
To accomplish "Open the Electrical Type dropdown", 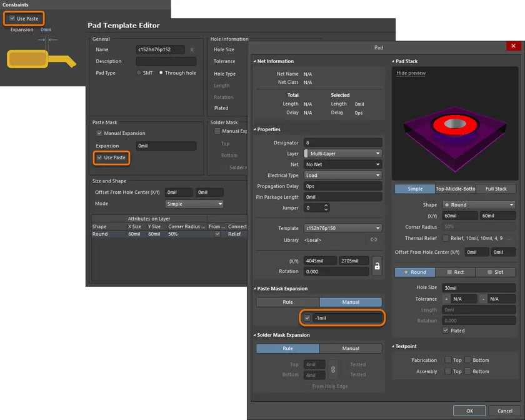I will click(343, 175).
